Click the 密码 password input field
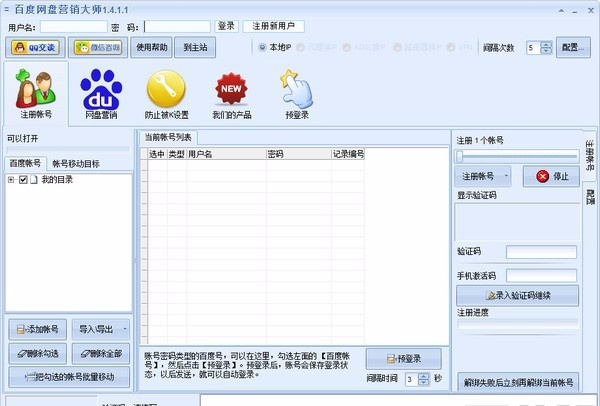Image resolution: width=600 pixels, height=406 pixels. (x=177, y=26)
